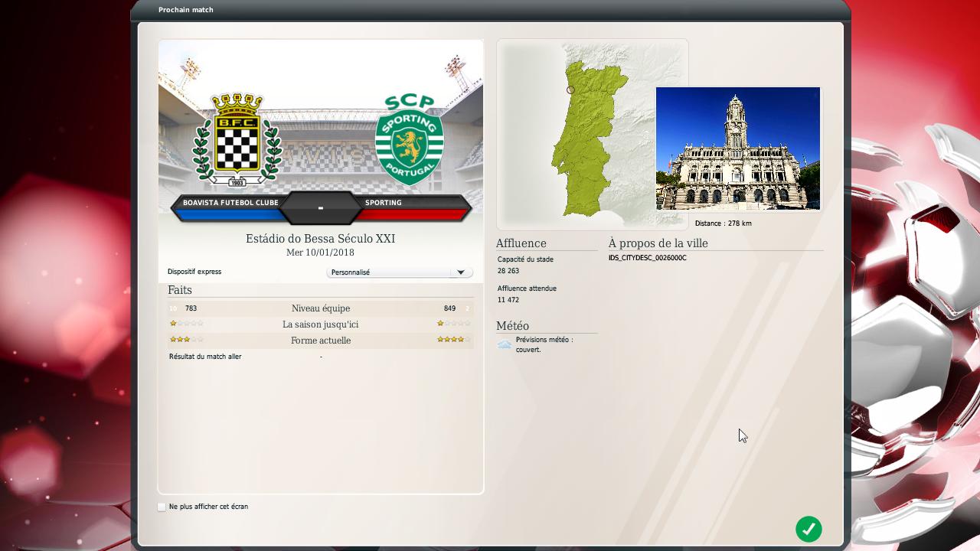Click Boavista's league rank badge 10
Viewport: 980px width, 551px height.
point(173,308)
